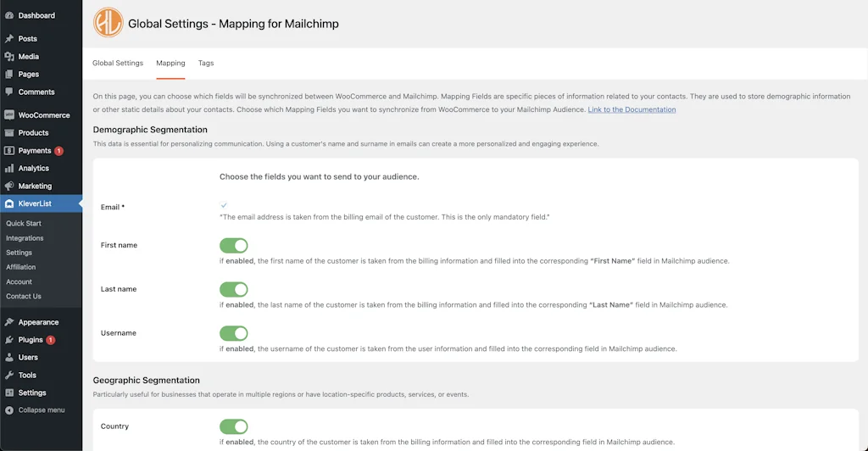Click the 'Choose the fields you want to send' text
868x451 pixels.
(320, 176)
